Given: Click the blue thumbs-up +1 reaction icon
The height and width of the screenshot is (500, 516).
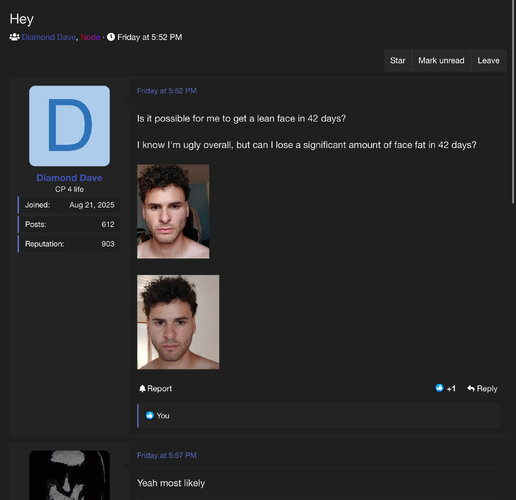Looking at the screenshot, I should tap(439, 388).
